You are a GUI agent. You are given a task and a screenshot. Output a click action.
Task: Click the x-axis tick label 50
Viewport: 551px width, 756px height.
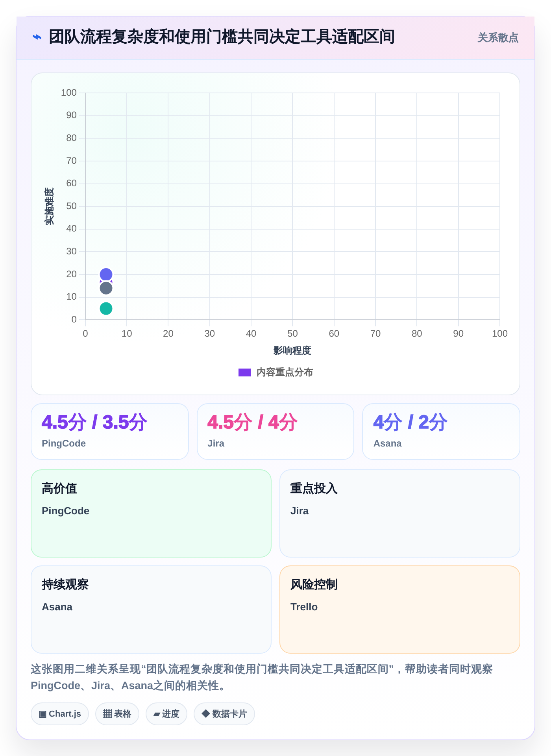click(x=292, y=334)
